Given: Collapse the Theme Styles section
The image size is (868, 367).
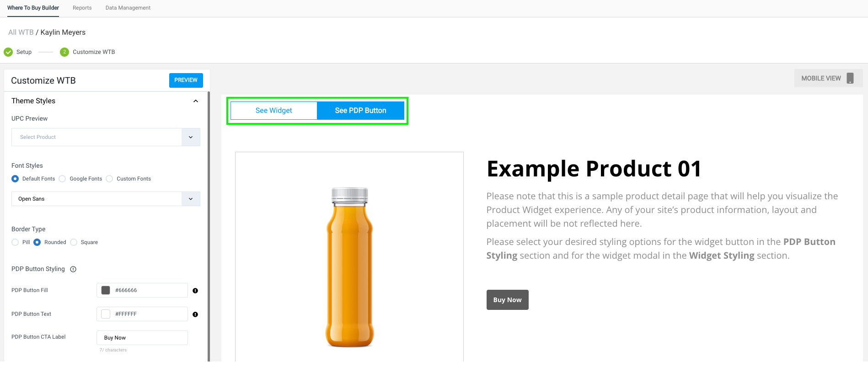Looking at the screenshot, I should click(x=196, y=101).
